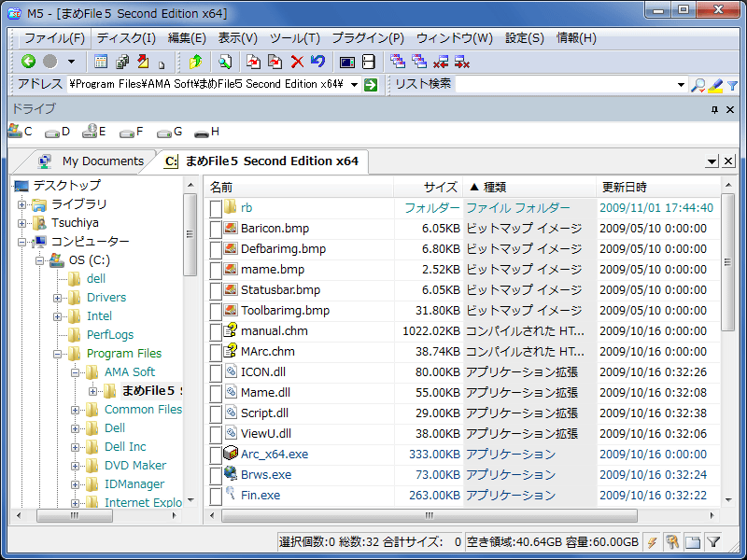Open the address bar dropdown
747x560 pixels.
tap(354, 85)
